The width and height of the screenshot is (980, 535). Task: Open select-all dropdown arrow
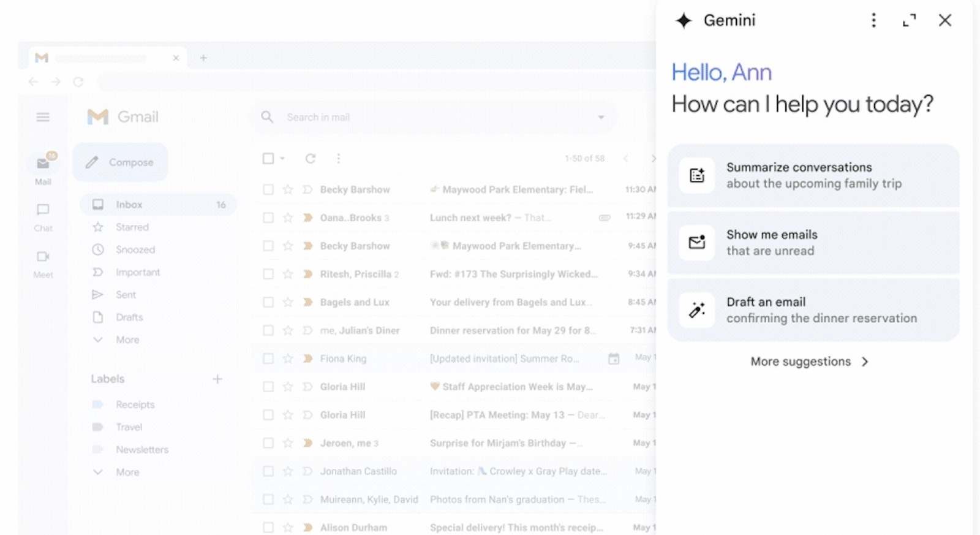click(282, 158)
